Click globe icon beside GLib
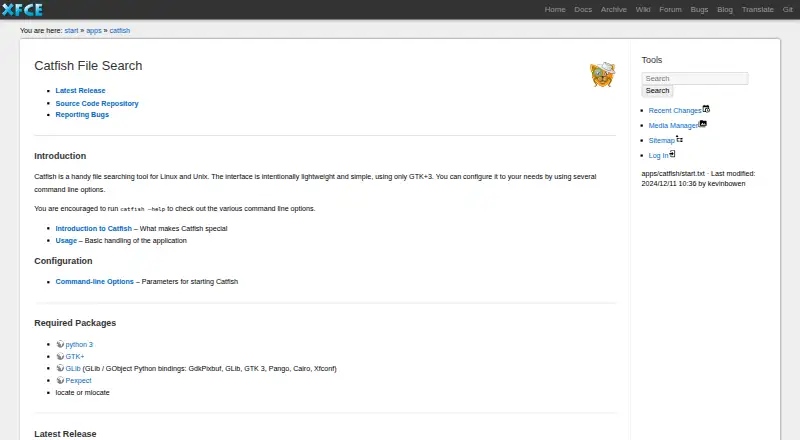800x440 pixels. [60, 368]
